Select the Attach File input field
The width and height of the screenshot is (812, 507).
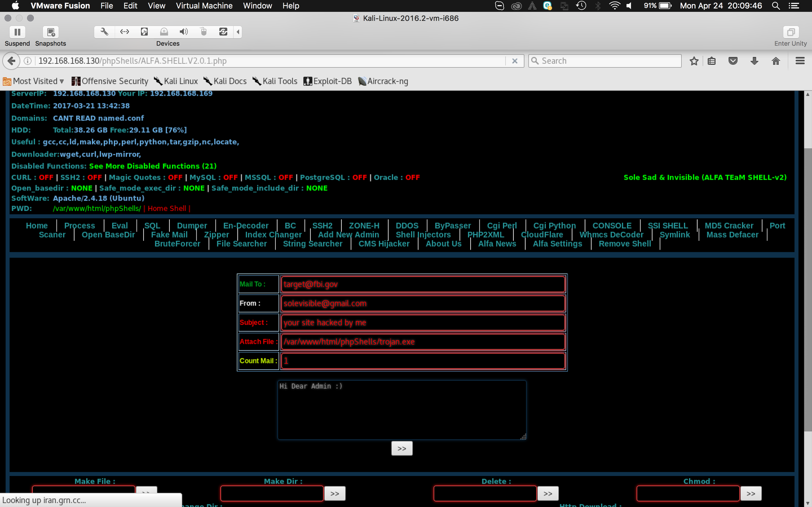pos(423,341)
